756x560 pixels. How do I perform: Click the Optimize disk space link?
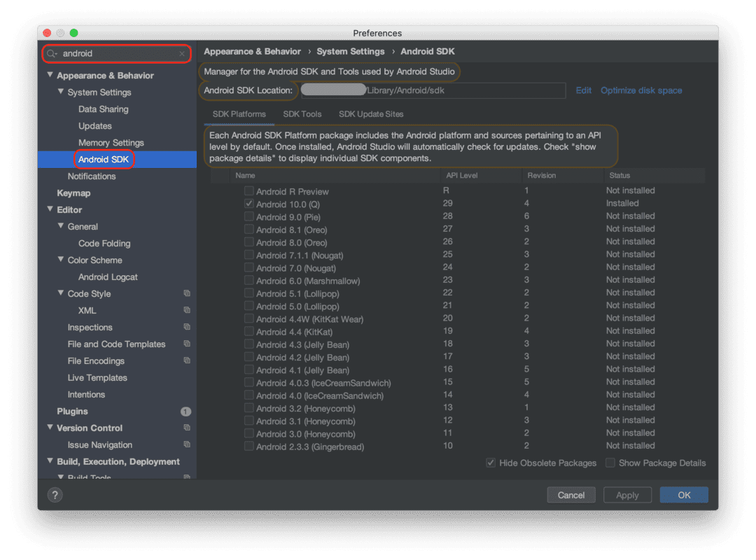[x=640, y=90]
